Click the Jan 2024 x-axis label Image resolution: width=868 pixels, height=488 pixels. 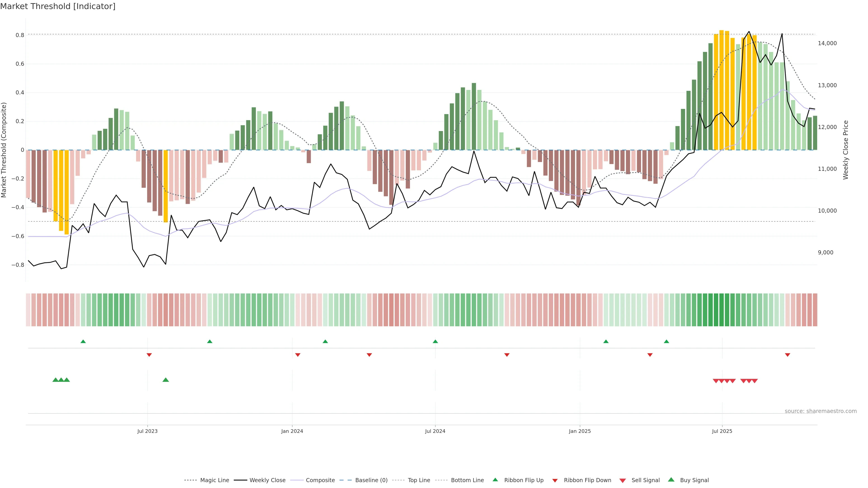tap(292, 431)
